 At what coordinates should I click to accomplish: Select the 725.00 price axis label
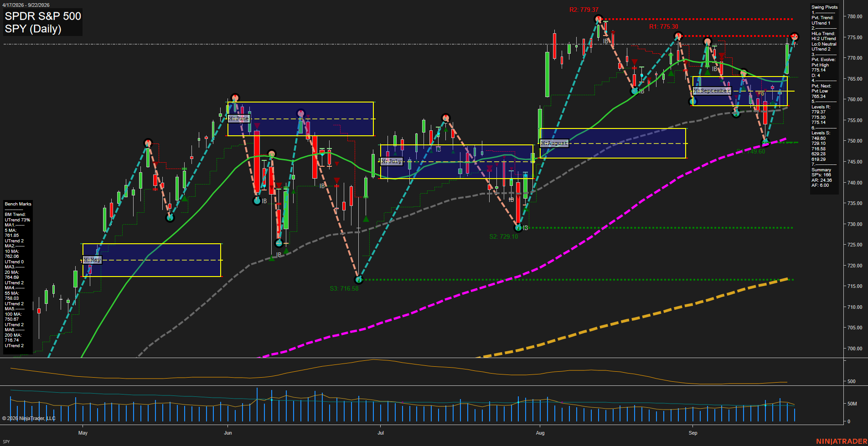[x=855, y=245]
